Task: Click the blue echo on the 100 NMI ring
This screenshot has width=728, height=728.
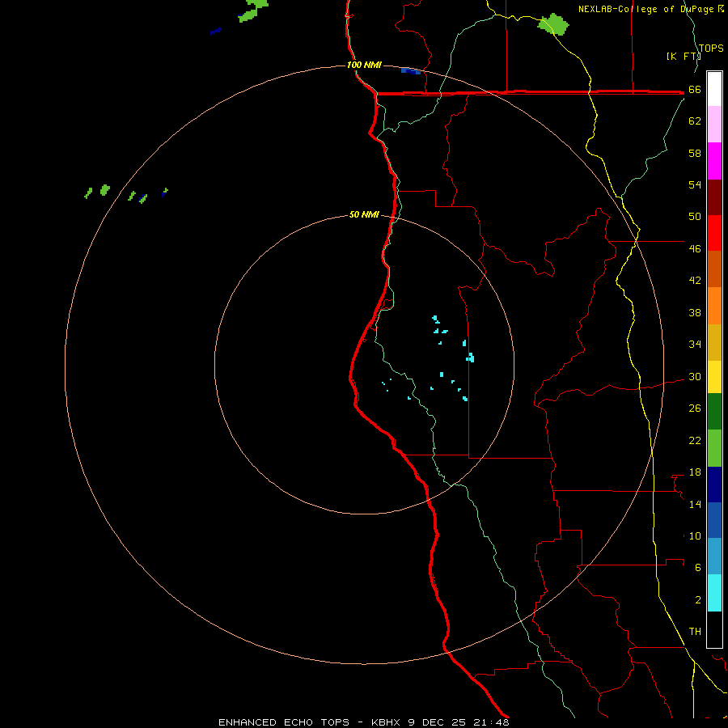Action: (x=411, y=71)
